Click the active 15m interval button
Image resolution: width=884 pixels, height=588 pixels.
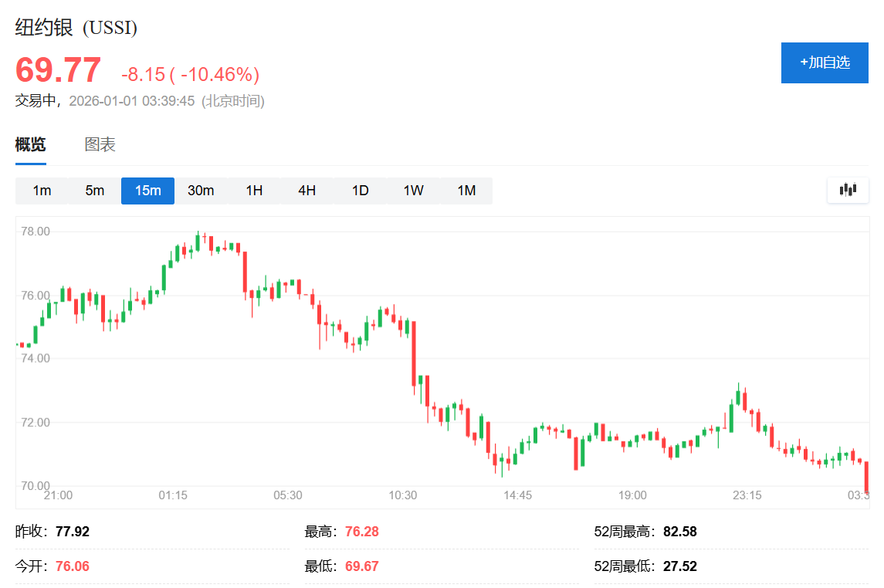tap(147, 191)
